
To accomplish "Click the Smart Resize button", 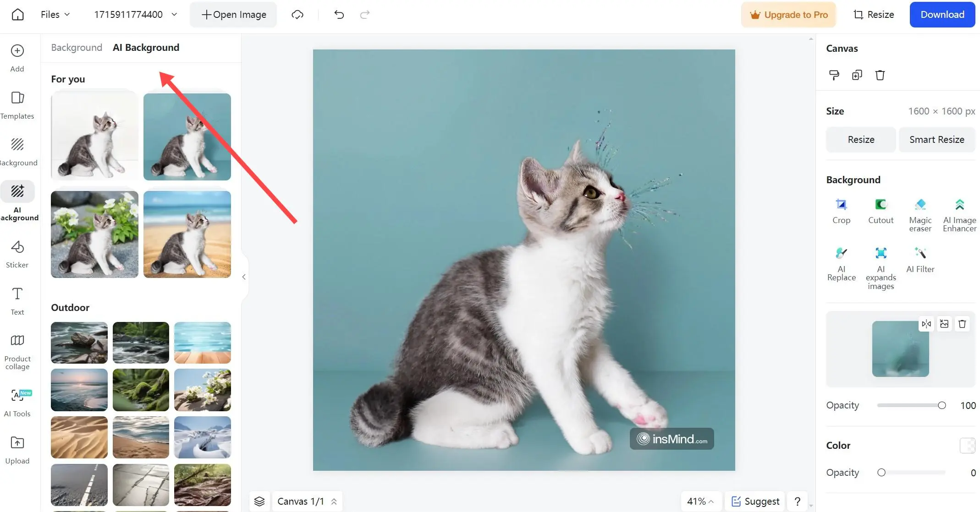I will click(x=936, y=139).
